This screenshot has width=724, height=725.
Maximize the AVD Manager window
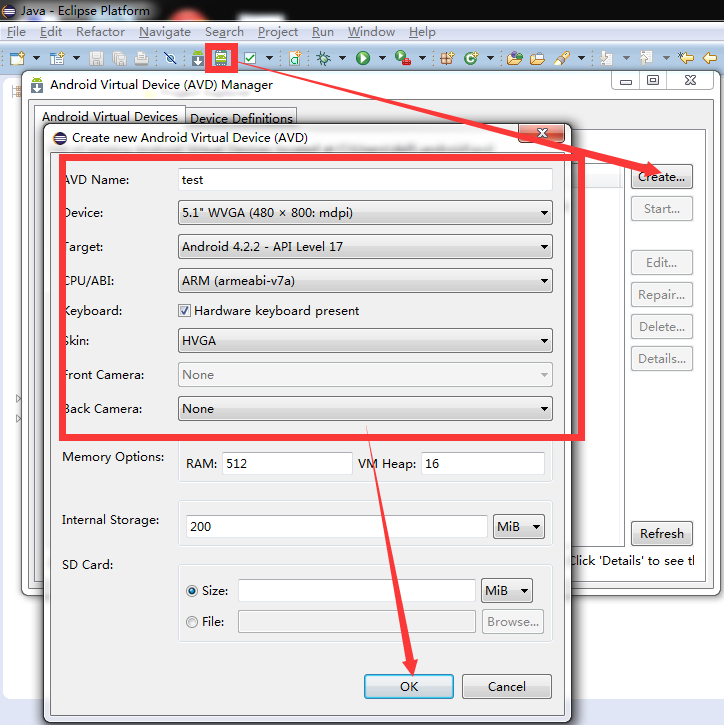pos(653,80)
